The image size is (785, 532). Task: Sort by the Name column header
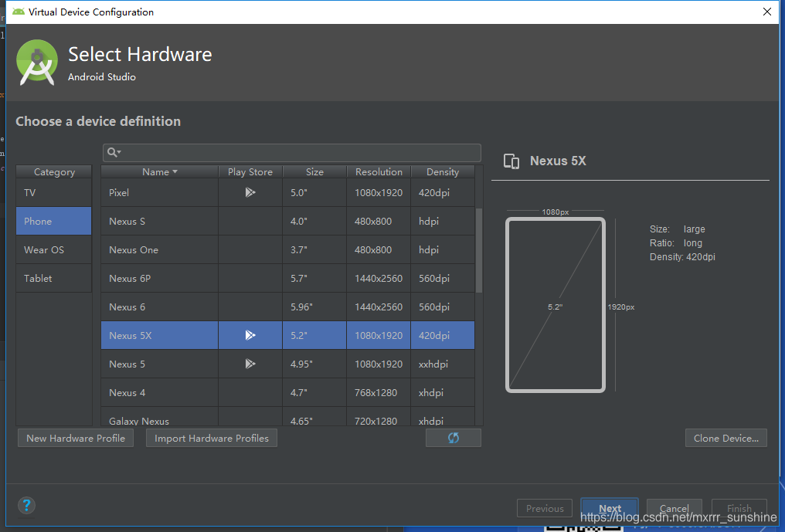160,171
